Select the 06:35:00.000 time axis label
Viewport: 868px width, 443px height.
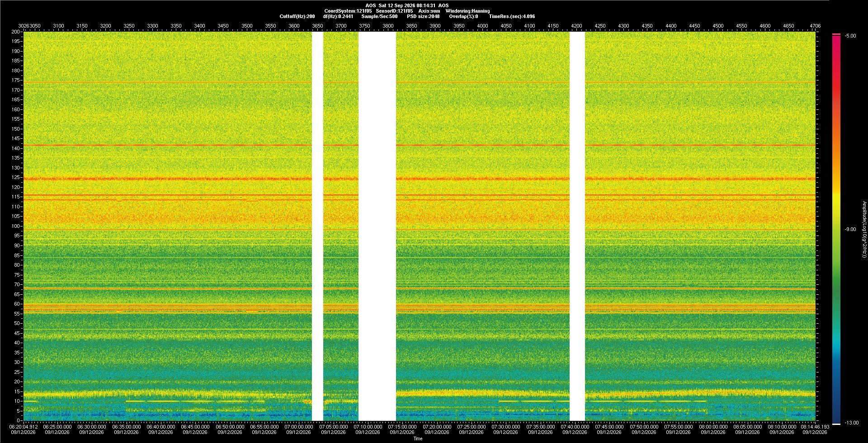click(x=126, y=426)
